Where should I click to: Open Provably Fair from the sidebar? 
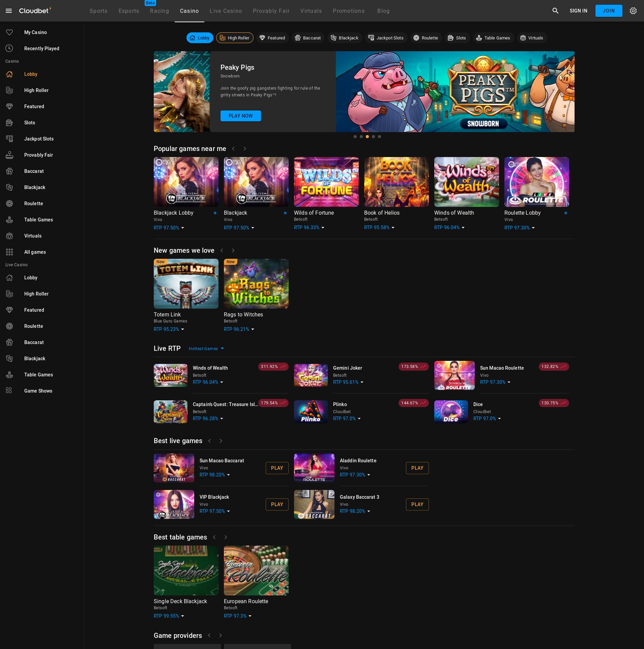click(x=38, y=155)
